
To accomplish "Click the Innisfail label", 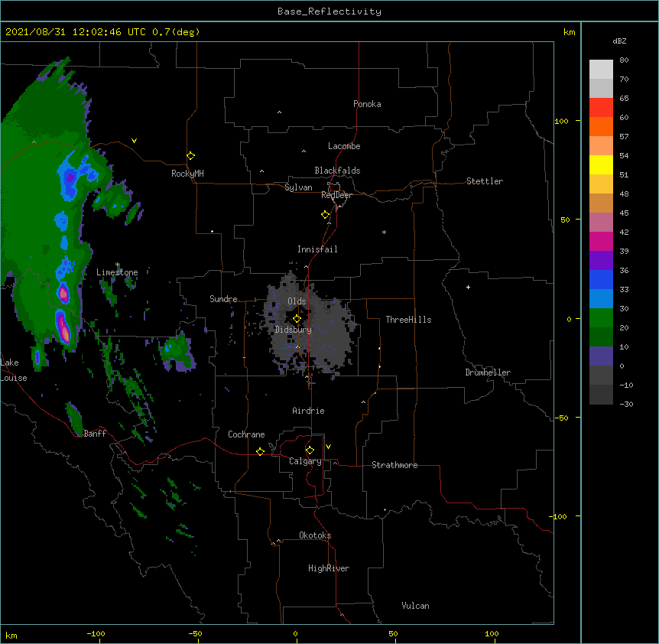I will point(317,249).
